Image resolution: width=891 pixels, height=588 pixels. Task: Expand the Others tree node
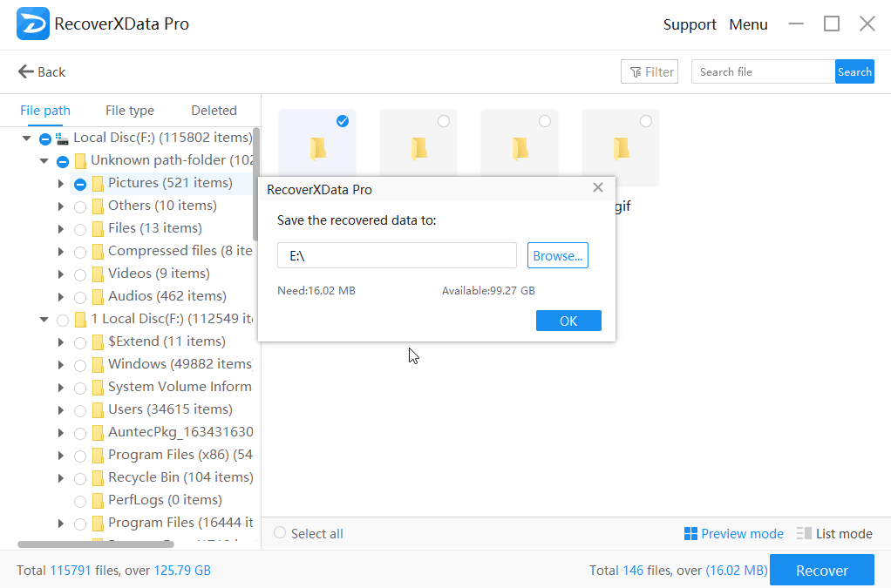click(61, 206)
